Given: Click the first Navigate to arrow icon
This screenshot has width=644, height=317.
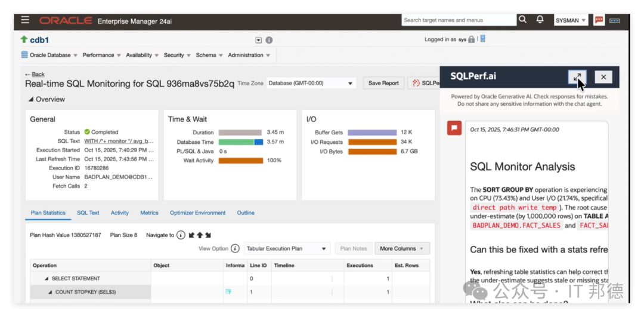Looking at the screenshot, I should pos(191,235).
